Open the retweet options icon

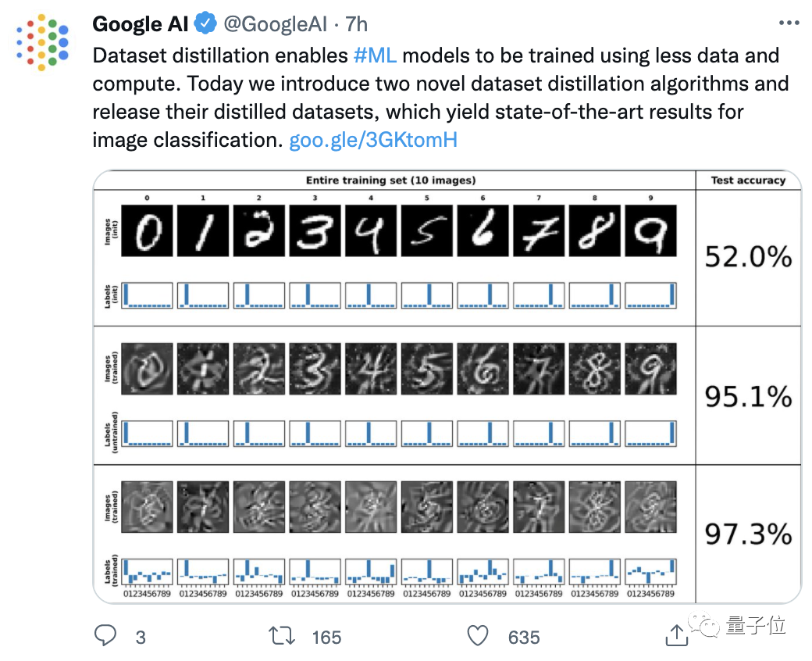coord(283,637)
